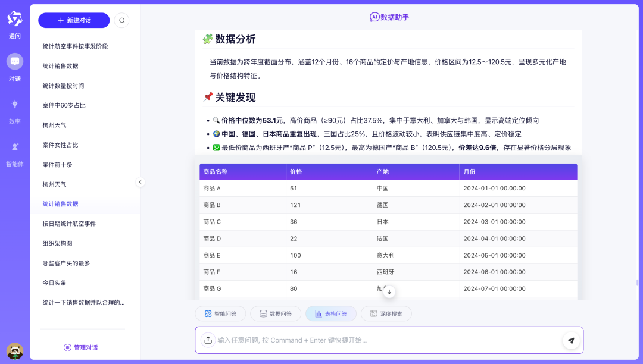This screenshot has width=643, height=364.
Task: Collapse the conversation list panel
Action: click(x=141, y=182)
